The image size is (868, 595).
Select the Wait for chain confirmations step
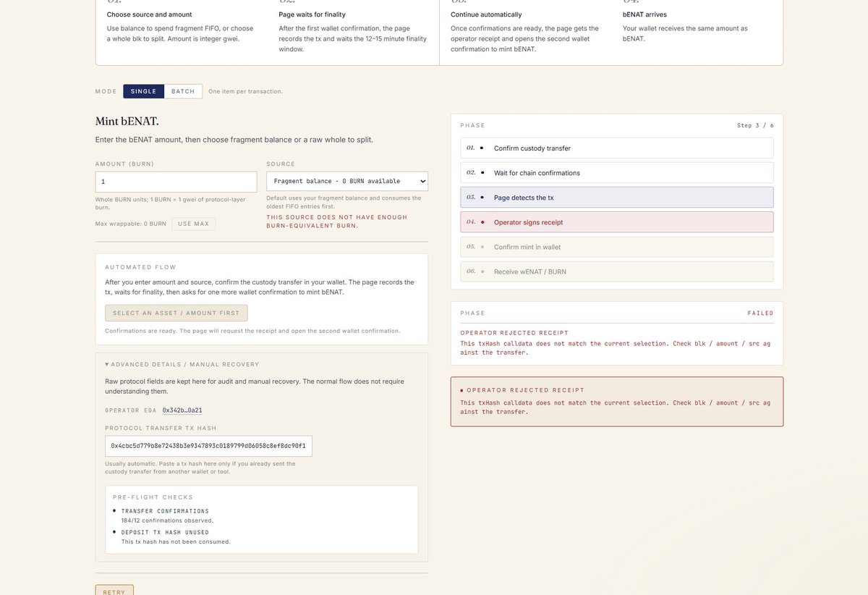[x=617, y=173]
